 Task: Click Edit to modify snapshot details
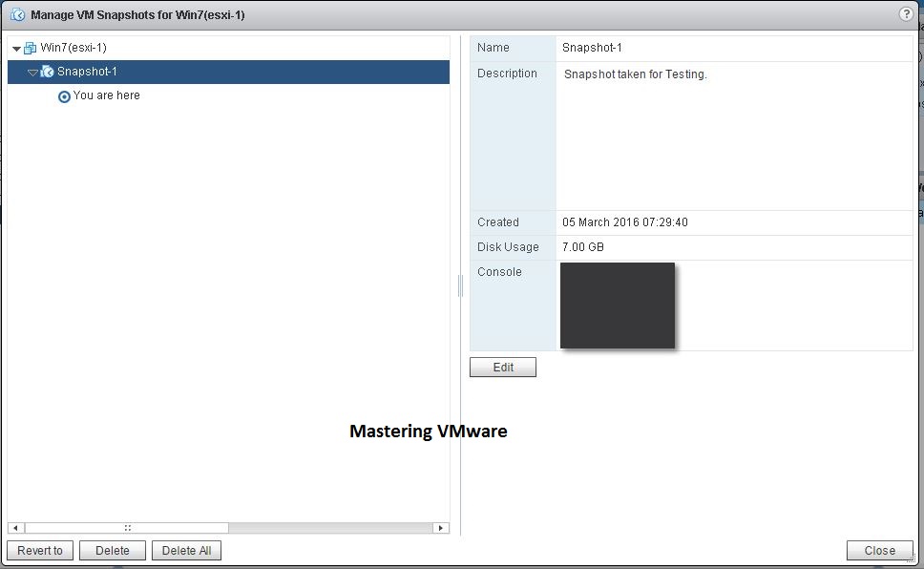point(503,367)
